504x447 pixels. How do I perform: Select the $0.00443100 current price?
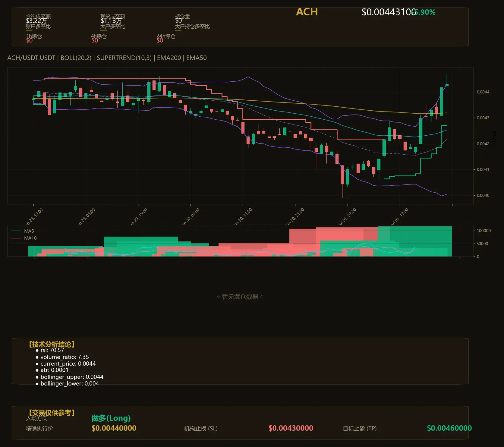point(389,12)
